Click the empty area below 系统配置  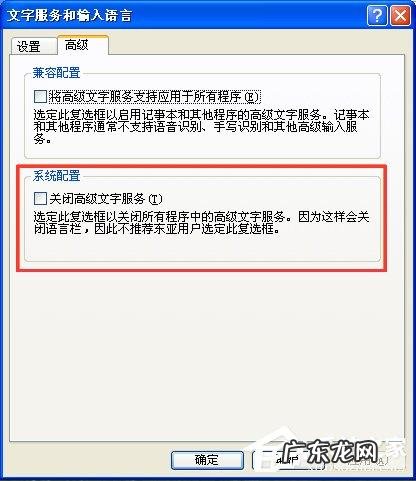click(x=207, y=357)
